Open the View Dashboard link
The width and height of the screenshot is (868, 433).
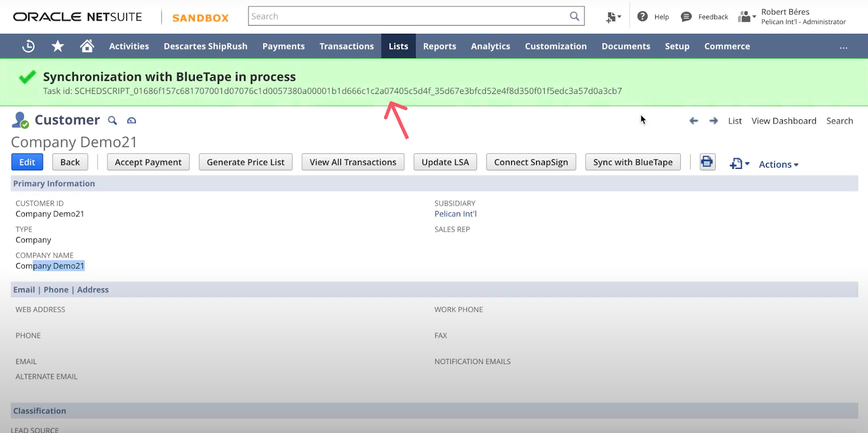pyautogui.click(x=784, y=121)
